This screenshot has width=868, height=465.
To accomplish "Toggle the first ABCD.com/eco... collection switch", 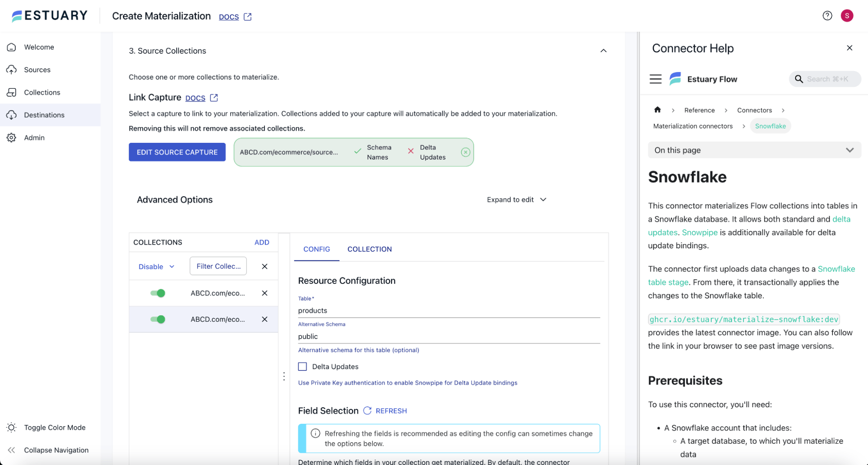I will (x=158, y=293).
